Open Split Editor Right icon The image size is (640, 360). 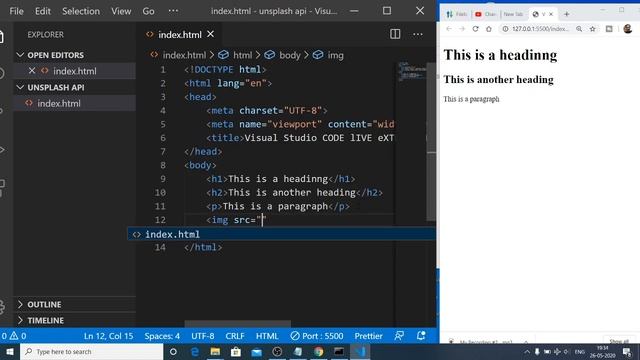pyautogui.click(x=395, y=34)
